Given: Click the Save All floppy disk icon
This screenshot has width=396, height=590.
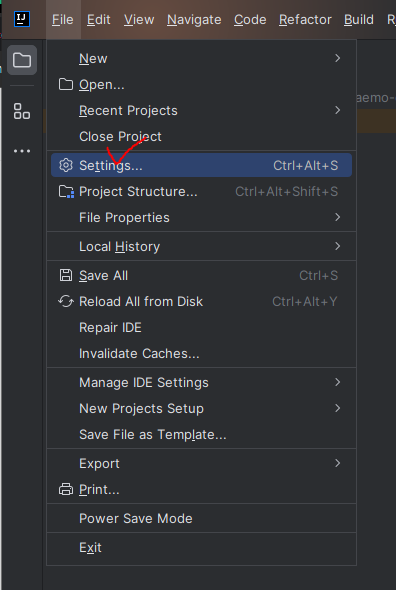Looking at the screenshot, I should (x=66, y=275).
